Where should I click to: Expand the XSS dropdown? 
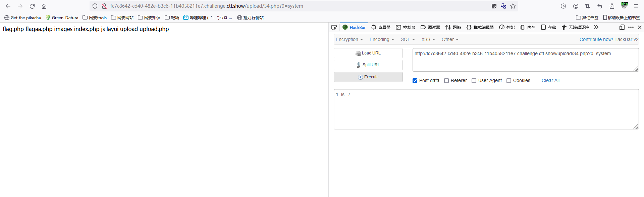[428, 39]
